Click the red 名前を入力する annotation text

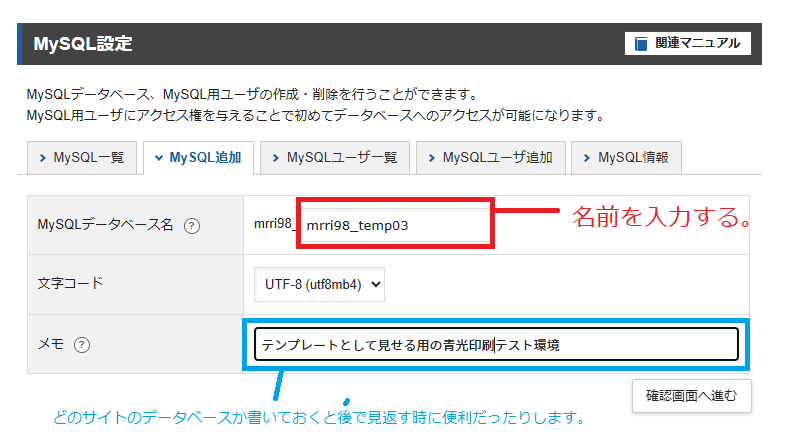[661, 217]
